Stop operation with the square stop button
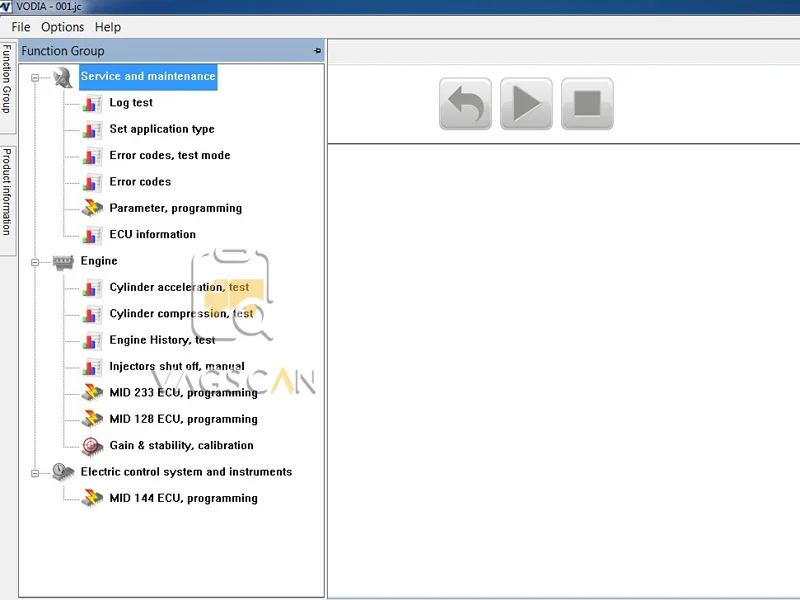The width and height of the screenshot is (800, 600). point(587,104)
